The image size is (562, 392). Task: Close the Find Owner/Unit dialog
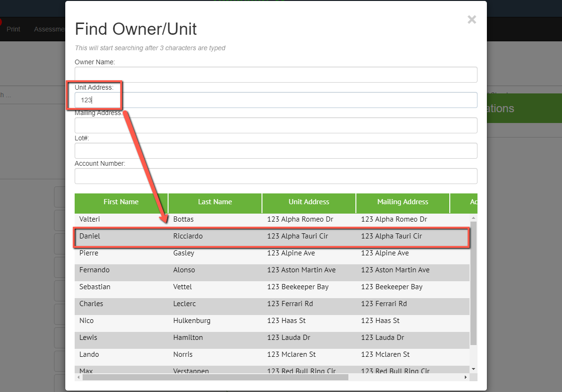pyautogui.click(x=472, y=19)
